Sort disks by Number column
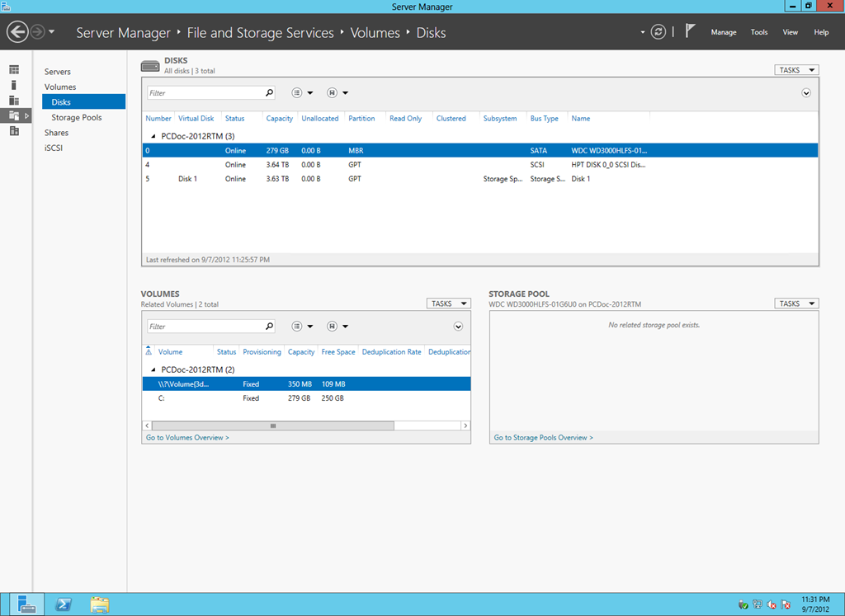845x616 pixels. click(x=158, y=119)
